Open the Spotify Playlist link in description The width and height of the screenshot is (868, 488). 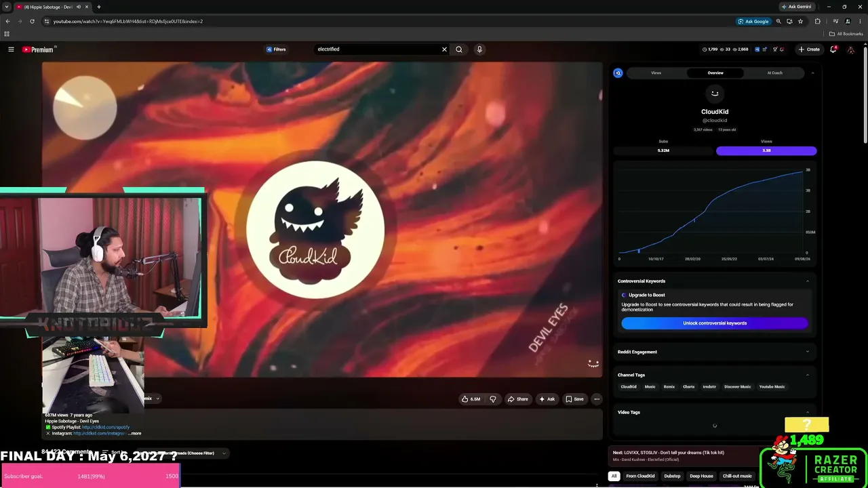(106, 427)
